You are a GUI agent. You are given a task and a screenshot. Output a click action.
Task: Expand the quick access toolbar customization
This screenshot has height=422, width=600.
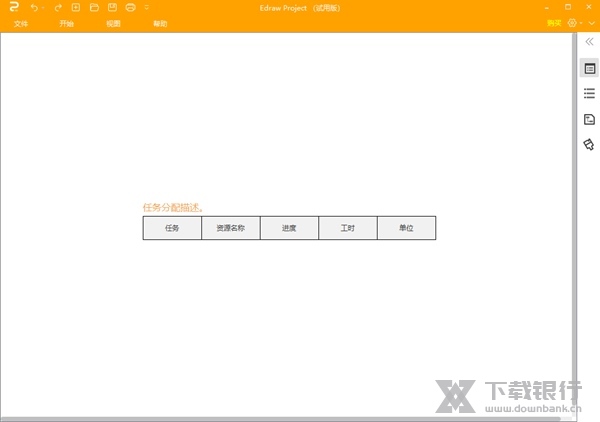[147, 7]
